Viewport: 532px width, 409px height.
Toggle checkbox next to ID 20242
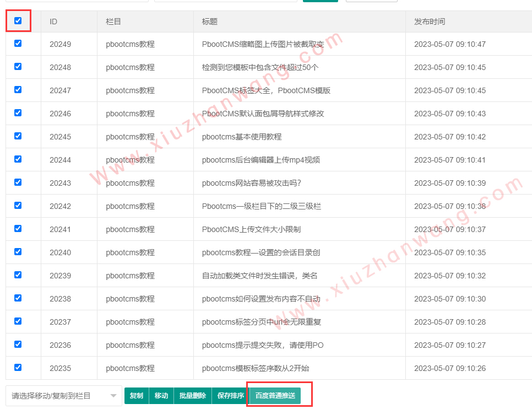[18, 206]
